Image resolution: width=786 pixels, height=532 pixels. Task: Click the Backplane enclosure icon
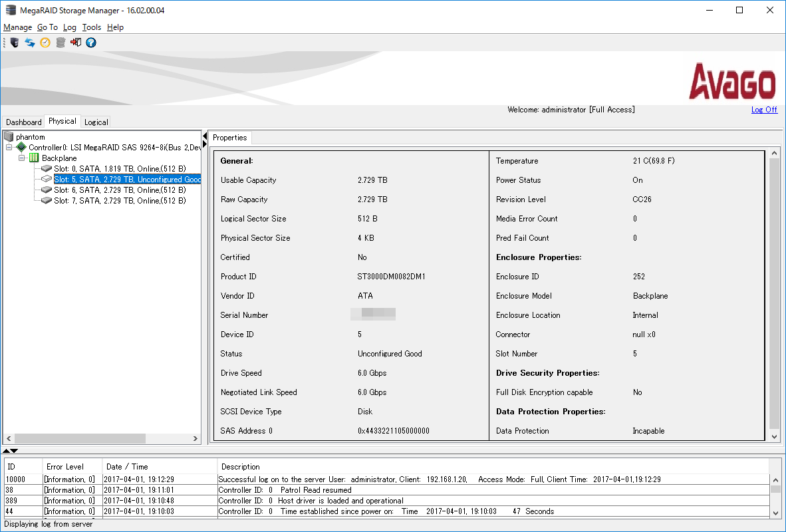[35, 158]
